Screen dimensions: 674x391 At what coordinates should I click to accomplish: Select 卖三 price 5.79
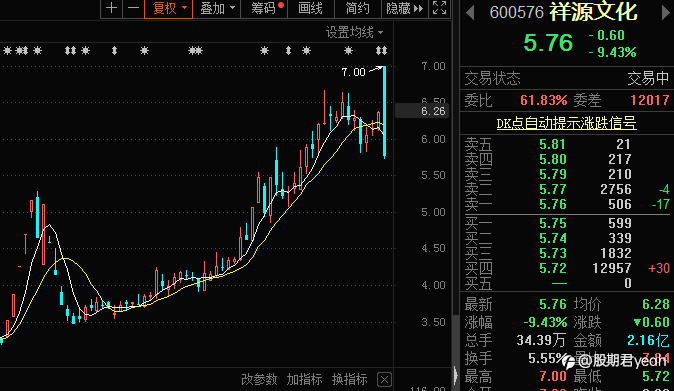552,174
